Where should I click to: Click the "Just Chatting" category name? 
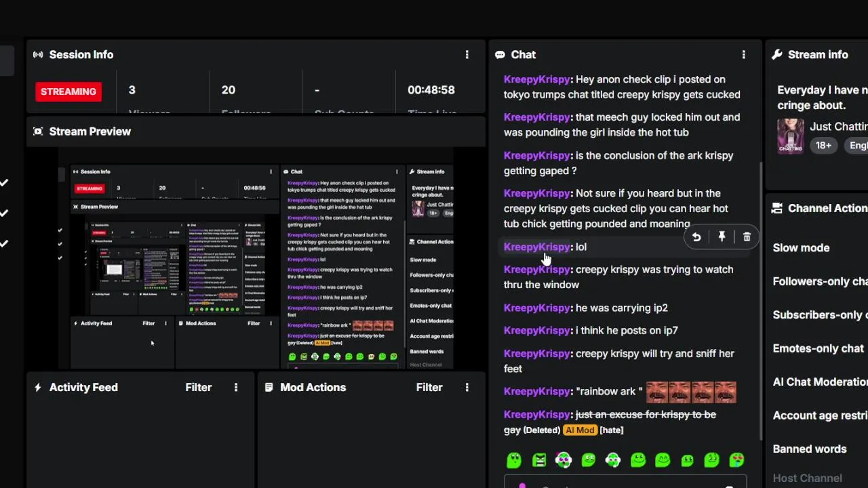(839, 127)
